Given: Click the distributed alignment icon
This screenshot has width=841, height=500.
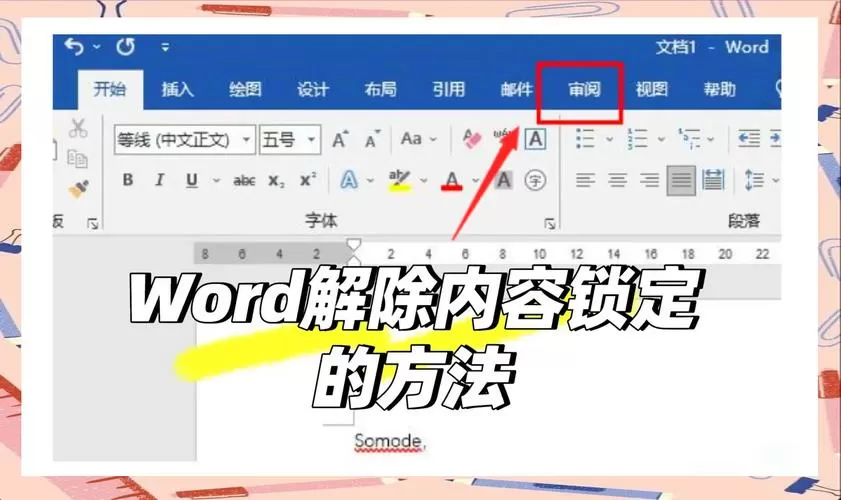Looking at the screenshot, I should click(713, 180).
